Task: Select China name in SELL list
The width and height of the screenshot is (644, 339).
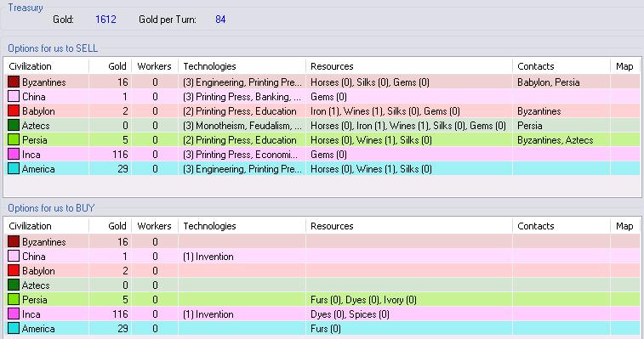Action: [34, 97]
